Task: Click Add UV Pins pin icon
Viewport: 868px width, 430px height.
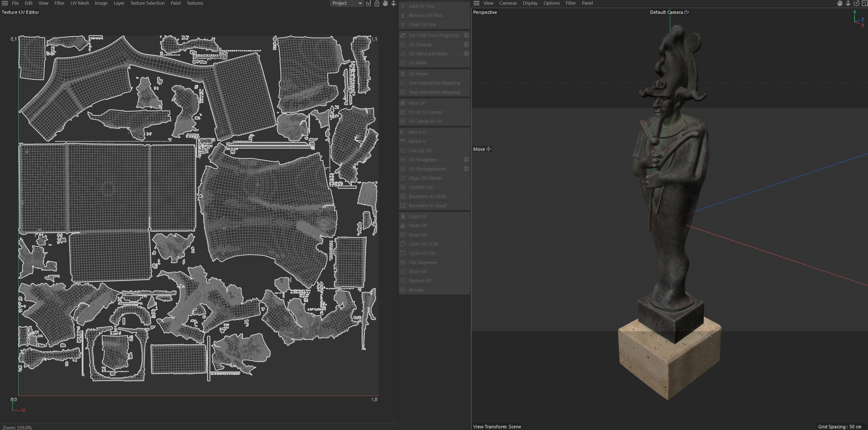Action: (403, 6)
